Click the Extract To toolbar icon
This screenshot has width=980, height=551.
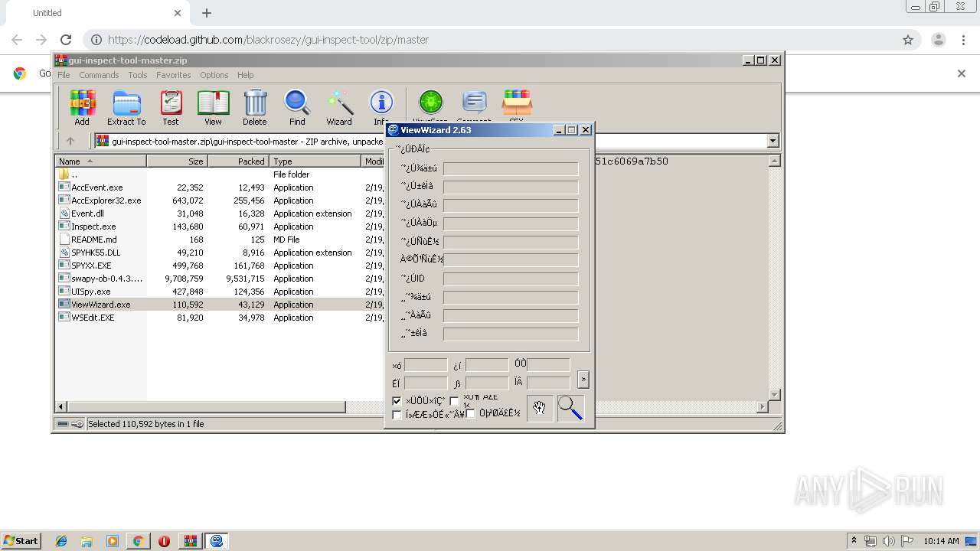click(x=126, y=107)
